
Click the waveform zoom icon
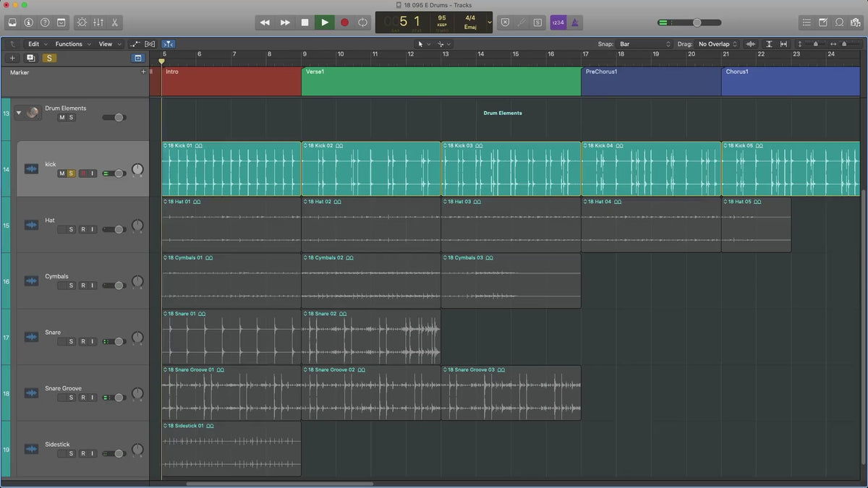coord(751,44)
